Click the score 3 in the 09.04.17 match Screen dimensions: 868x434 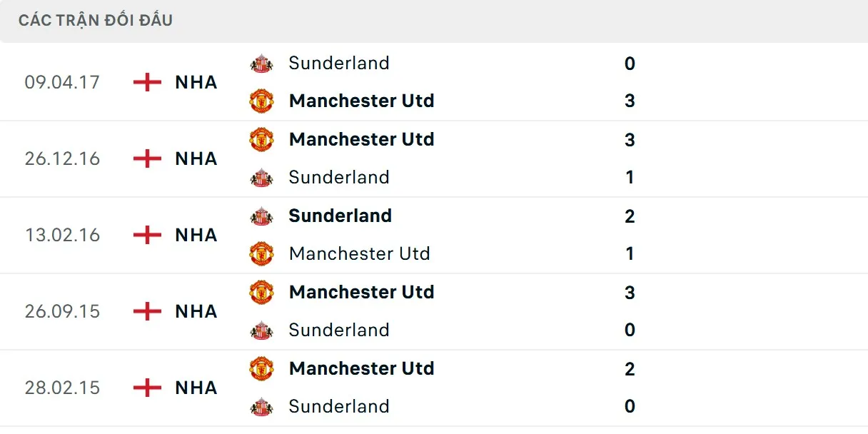[629, 101]
